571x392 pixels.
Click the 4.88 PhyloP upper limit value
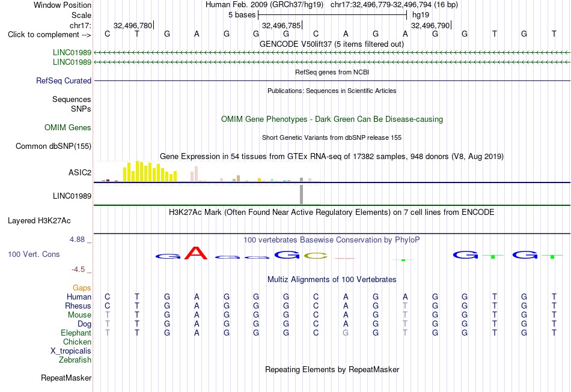77,240
